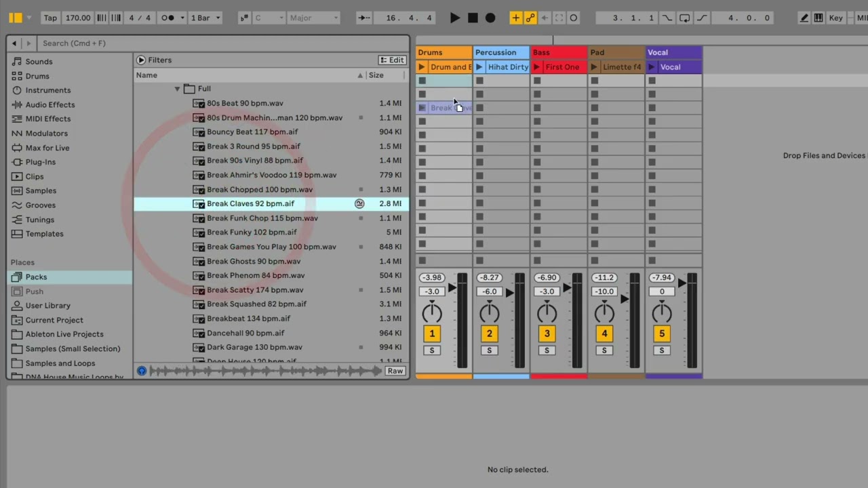This screenshot has height=488, width=868.
Task: Click in the browser Search field
Action: coord(224,43)
